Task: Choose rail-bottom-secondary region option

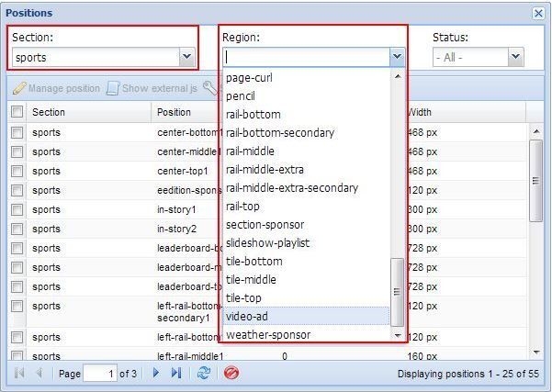Action: (306, 133)
